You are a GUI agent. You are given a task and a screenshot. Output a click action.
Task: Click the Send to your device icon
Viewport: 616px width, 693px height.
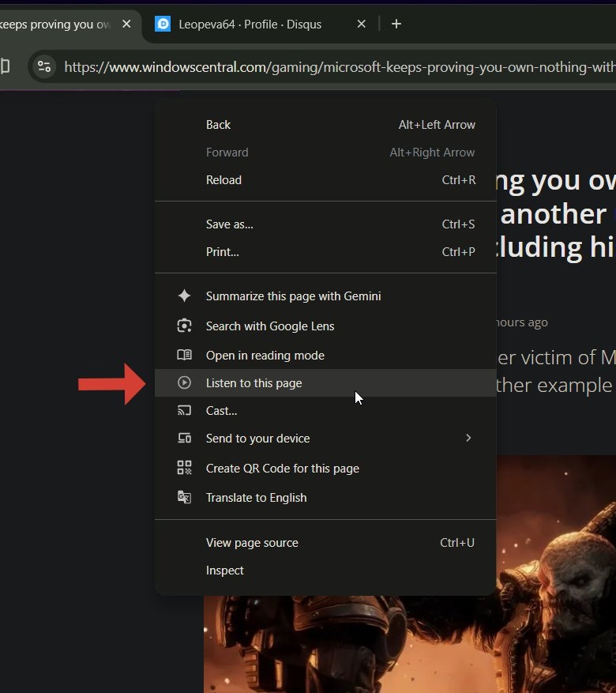pos(184,438)
